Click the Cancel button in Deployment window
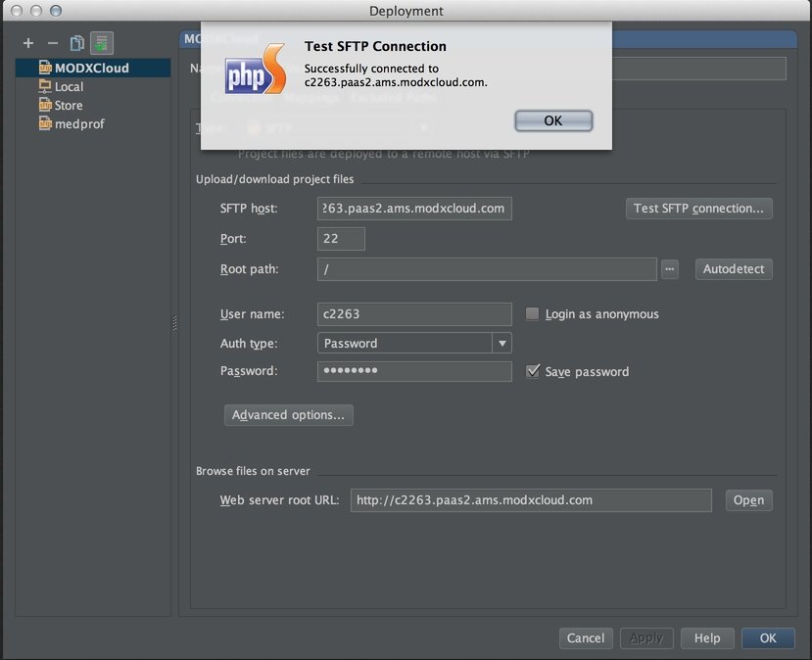812x660 pixels. click(x=585, y=638)
